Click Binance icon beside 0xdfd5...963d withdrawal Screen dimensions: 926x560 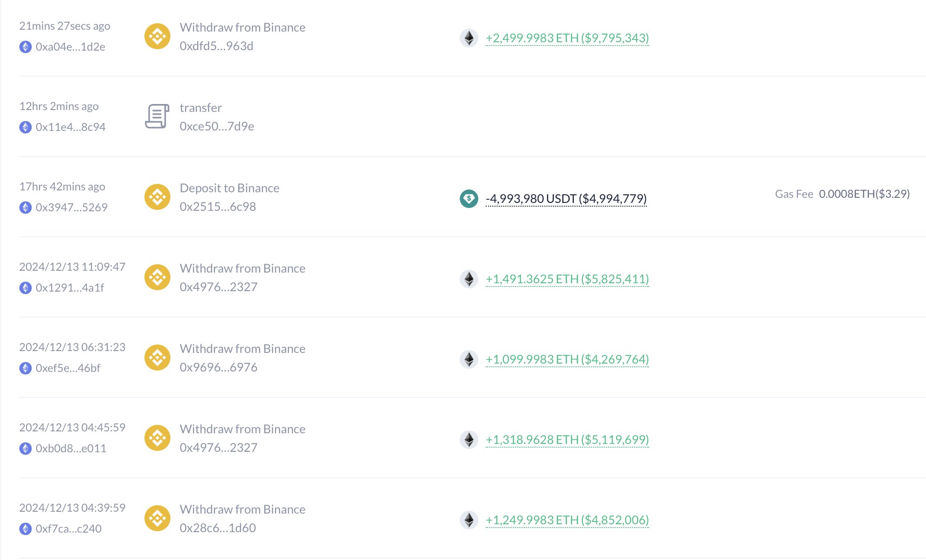(x=157, y=36)
